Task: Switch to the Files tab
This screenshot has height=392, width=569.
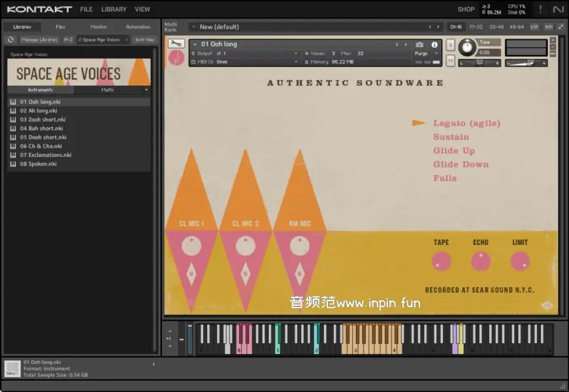Action: 60,27
